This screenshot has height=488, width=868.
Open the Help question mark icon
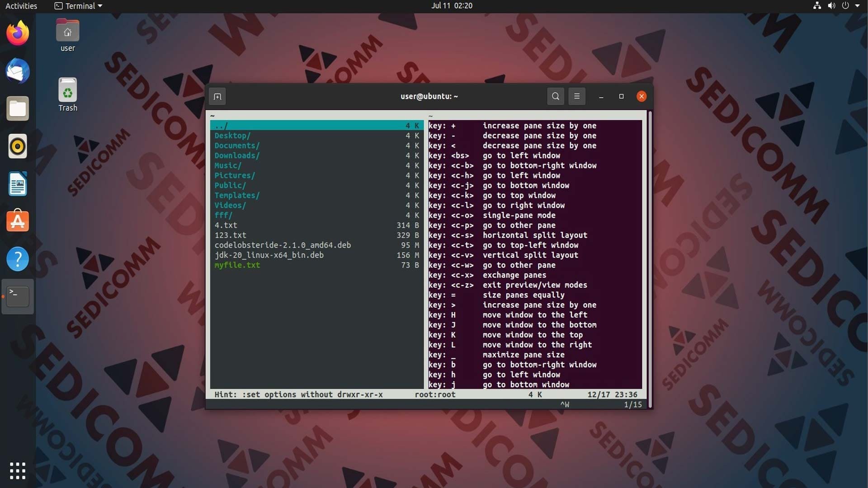point(18,259)
